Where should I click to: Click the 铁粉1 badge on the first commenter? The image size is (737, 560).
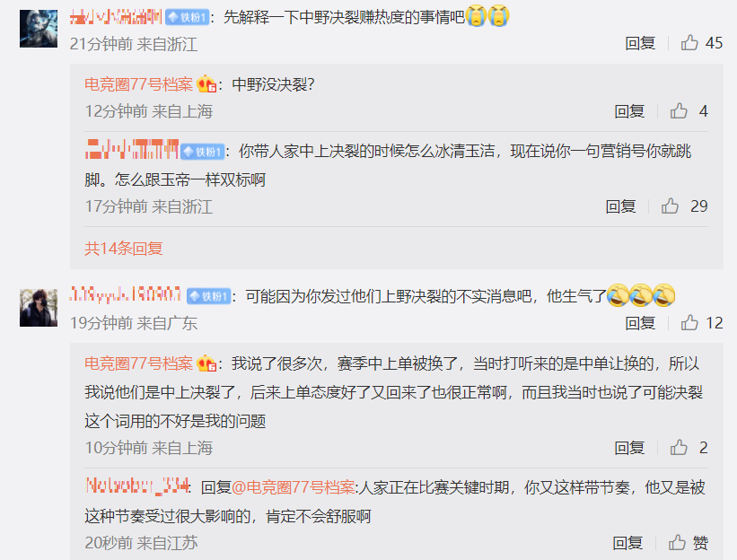click(x=187, y=17)
